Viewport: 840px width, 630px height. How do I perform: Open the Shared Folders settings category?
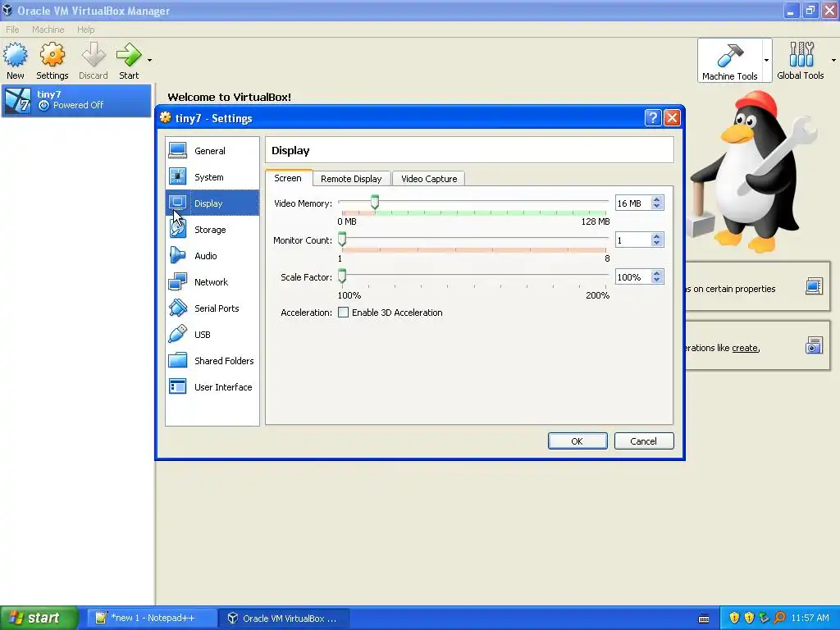point(212,361)
